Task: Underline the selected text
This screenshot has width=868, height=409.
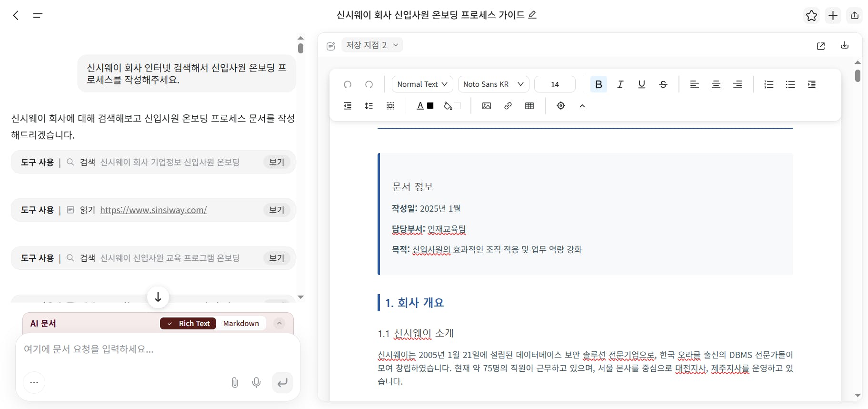Action: pyautogui.click(x=641, y=84)
